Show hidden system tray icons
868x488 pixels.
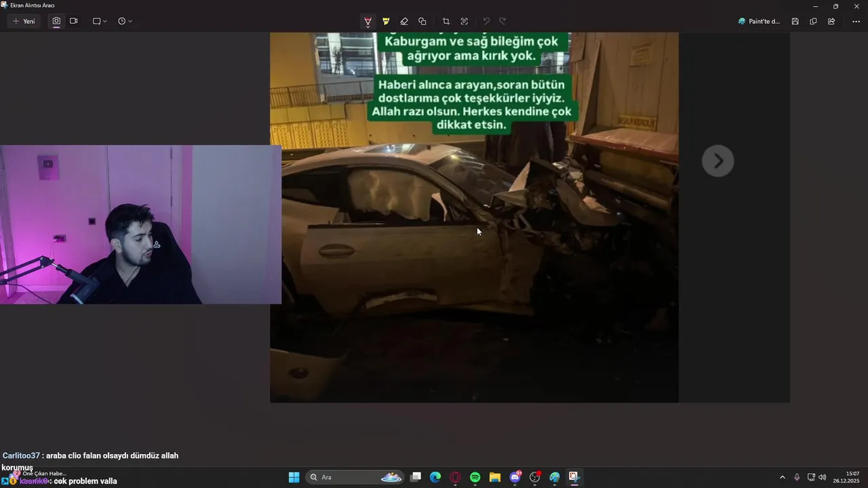[783, 477]
